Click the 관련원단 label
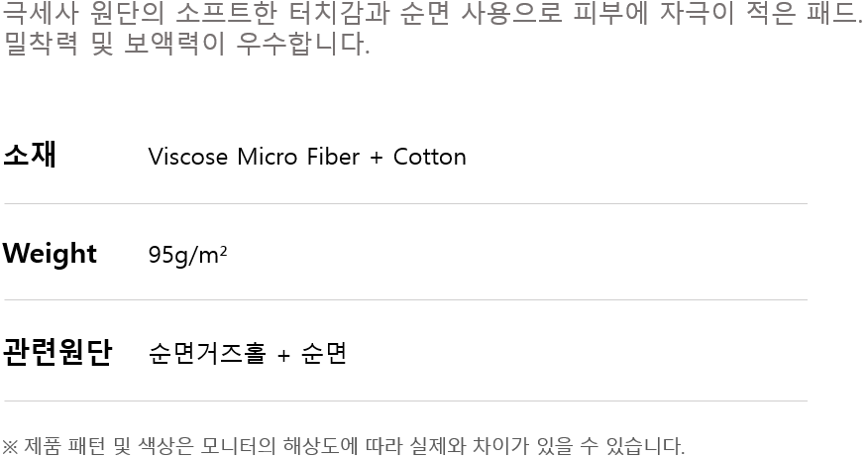The image size is (868, 458). 57,352
